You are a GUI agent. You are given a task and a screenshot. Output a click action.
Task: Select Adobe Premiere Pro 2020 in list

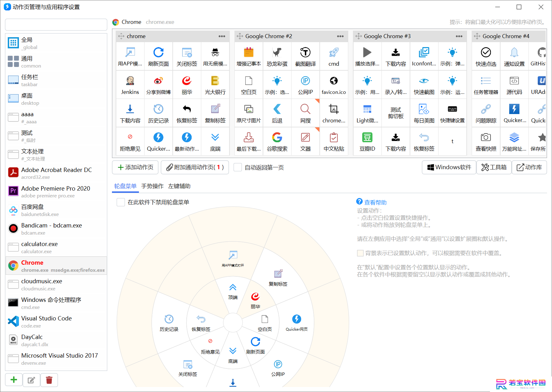point(56,192)
